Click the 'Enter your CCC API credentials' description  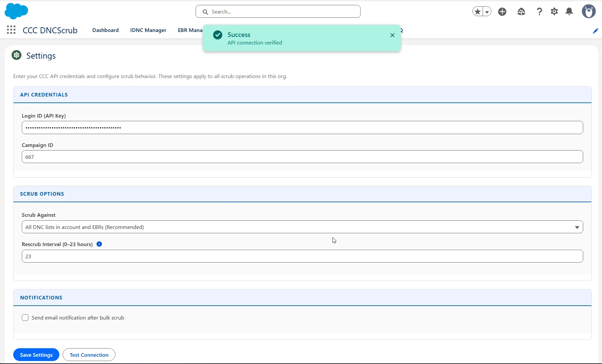pyautogui.click(x=150, y=76)
